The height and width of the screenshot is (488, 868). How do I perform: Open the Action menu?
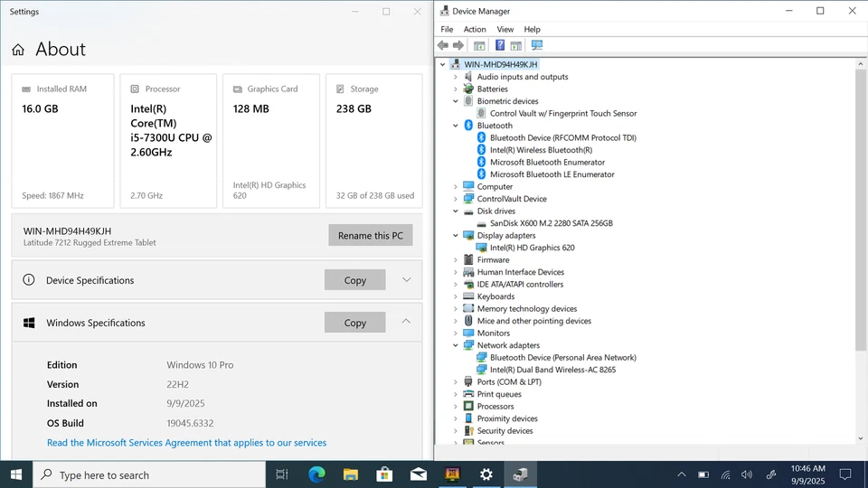coord(475,29)
